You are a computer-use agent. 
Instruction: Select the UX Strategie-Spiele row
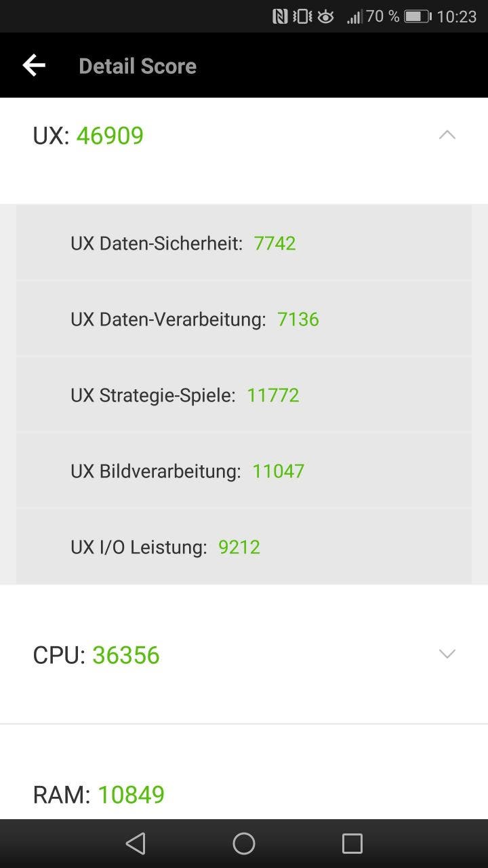coord(244,395)
